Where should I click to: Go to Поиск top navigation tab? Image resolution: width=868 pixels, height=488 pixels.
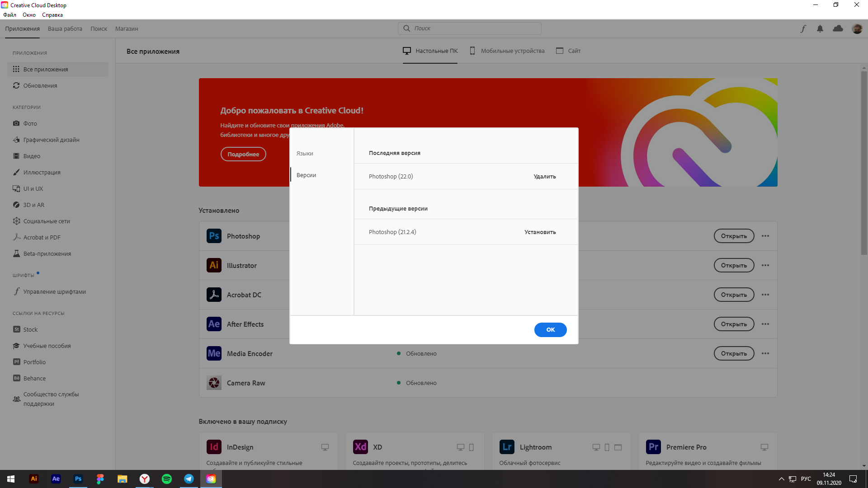point(99,28)
